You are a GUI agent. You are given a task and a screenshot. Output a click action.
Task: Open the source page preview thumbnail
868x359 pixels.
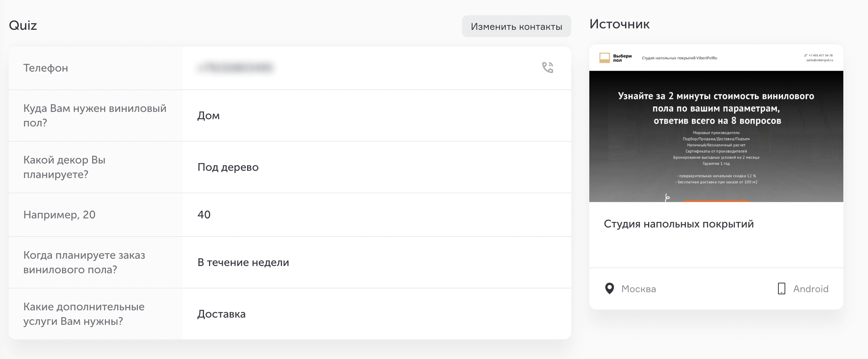click(716, 123)
